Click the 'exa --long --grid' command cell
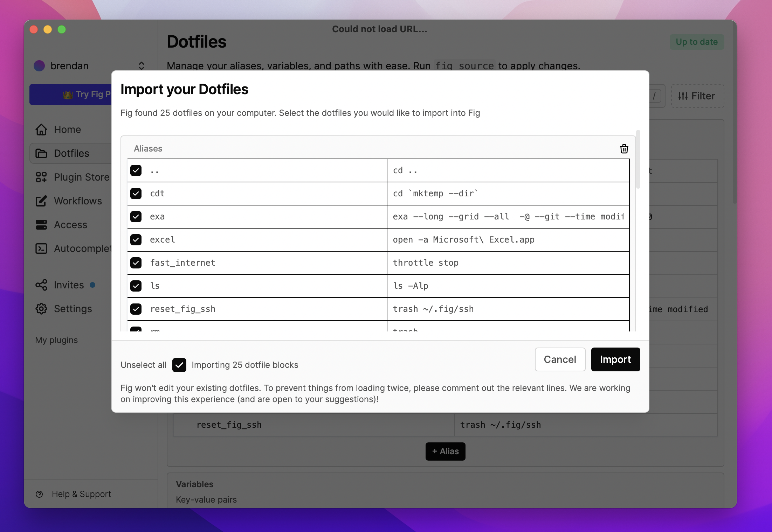Viewport: 772px width, 532px height. (x=508, y=217)
